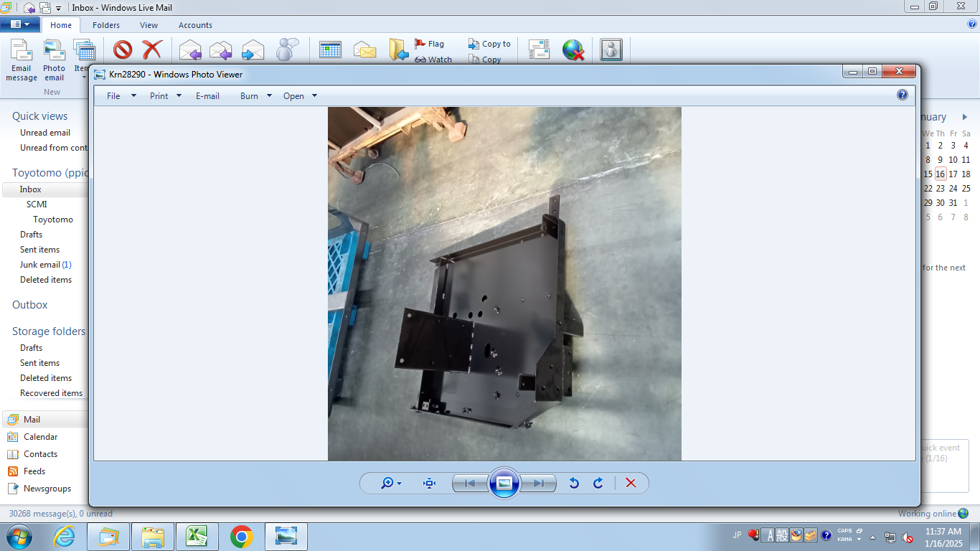Show the previous photo
This screenshot has width=980, height=551.
click(470, 483)
